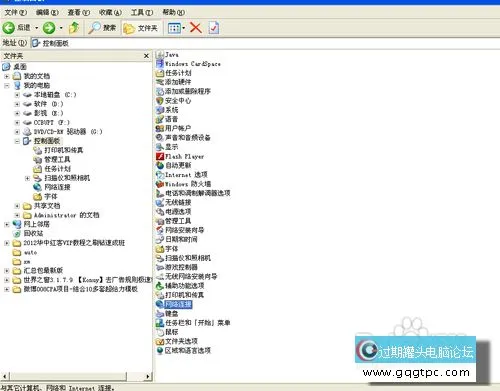Screen dimensions: 500x391
Task: Open 添加或删除程序 item
Action: pos(183,91)
